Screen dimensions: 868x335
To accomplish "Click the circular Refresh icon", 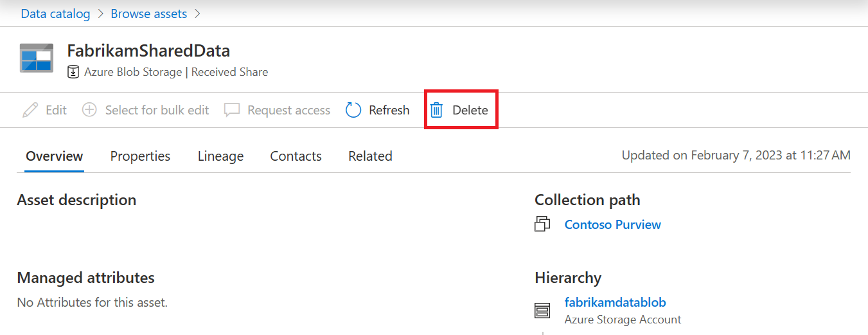I will pos(353,110).
